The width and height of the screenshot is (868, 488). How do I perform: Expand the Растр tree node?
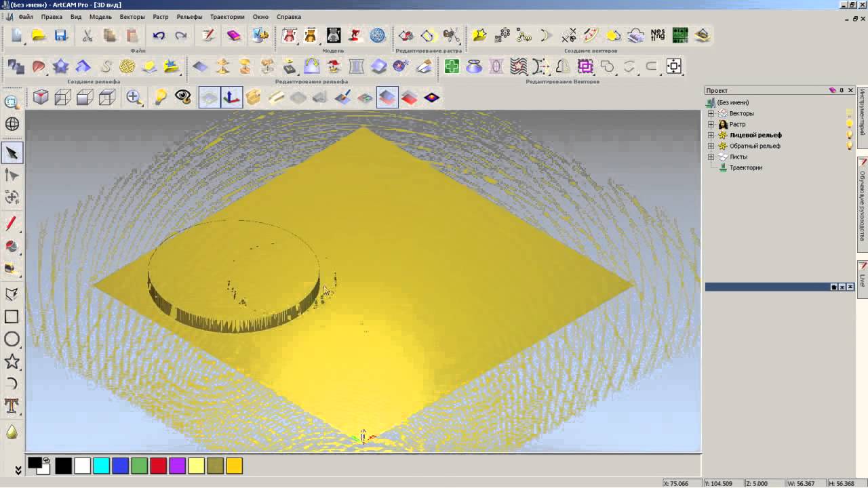[711, 124]
